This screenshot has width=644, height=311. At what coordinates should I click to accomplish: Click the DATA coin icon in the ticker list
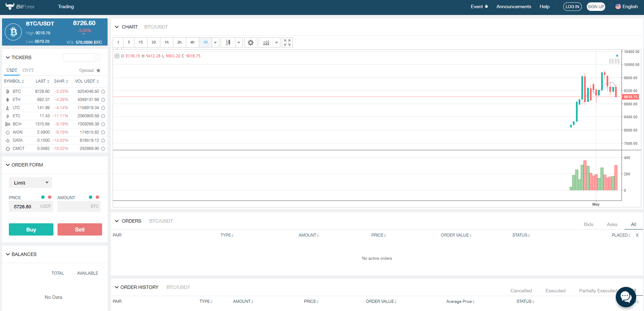(x=7, y=140)
